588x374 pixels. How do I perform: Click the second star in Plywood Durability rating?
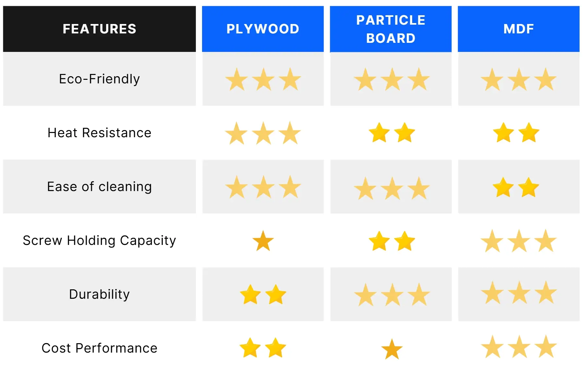tap(276, 295)
